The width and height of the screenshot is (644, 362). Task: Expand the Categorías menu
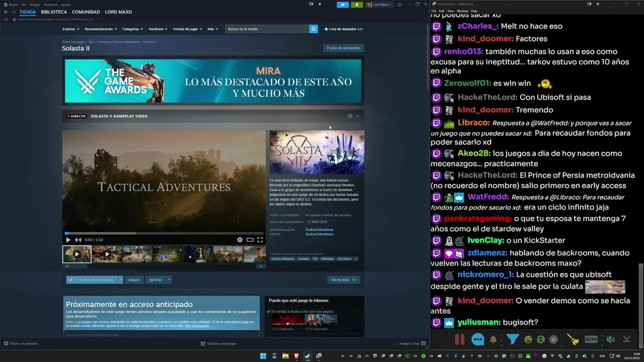tap(133, 29)
